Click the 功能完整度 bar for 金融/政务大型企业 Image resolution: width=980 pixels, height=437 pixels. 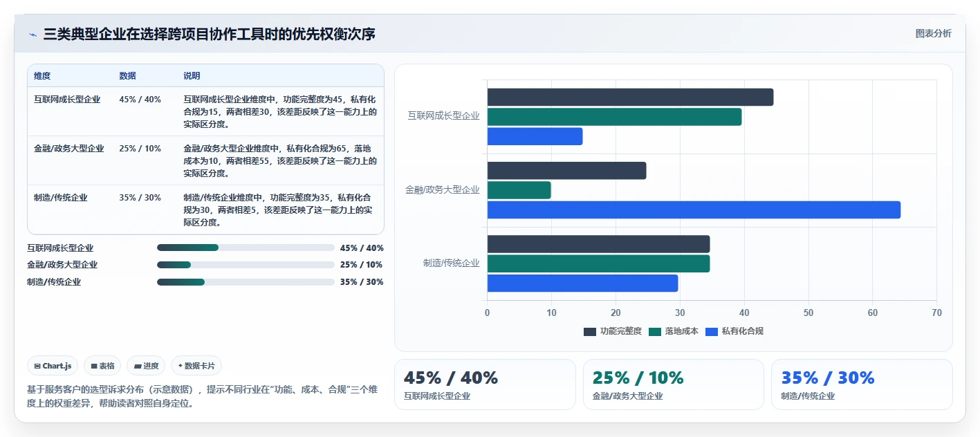[566, 171]
